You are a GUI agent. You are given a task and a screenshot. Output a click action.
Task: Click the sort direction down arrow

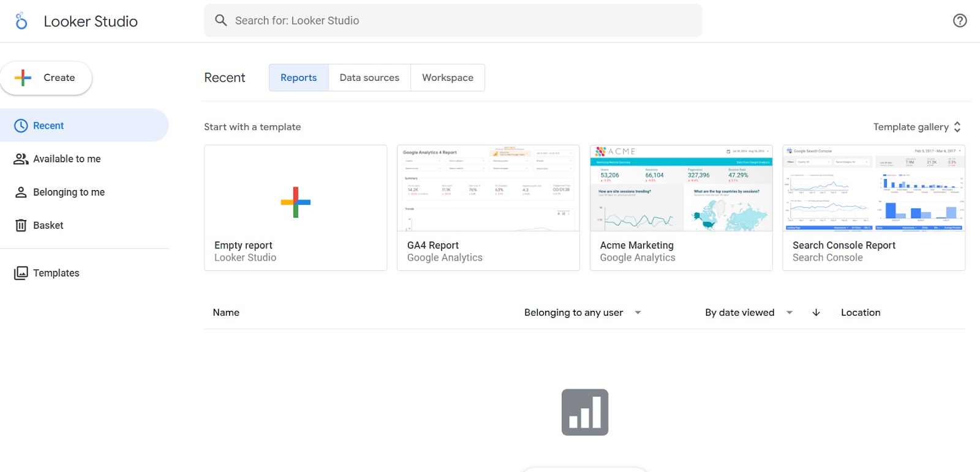816,313
